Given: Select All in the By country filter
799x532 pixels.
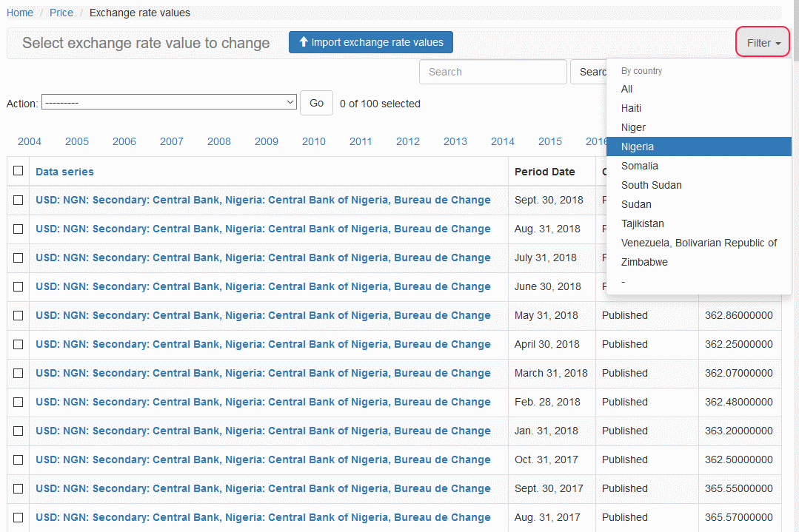Looking at the screenshot, I should point(626,89).
